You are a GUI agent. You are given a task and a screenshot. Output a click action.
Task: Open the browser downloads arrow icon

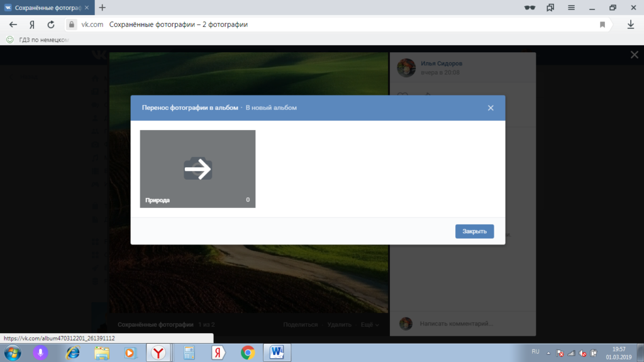click(631, 25)
